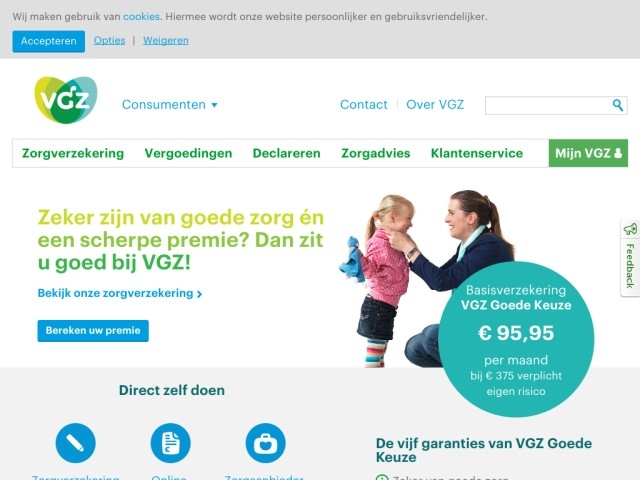Accept cookies with Accepteren button

[49, 41]
